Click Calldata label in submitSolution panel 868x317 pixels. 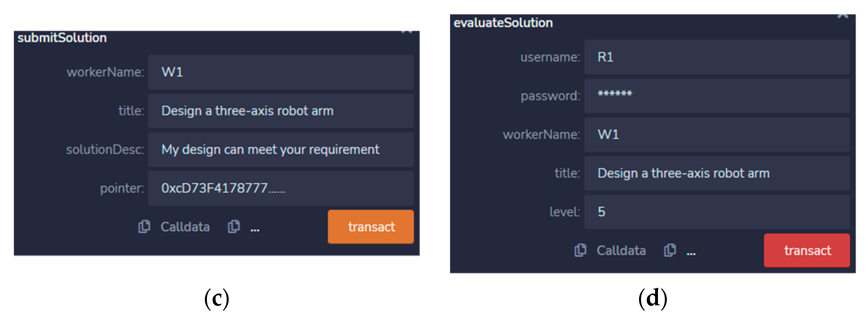[x=185, y=227]
